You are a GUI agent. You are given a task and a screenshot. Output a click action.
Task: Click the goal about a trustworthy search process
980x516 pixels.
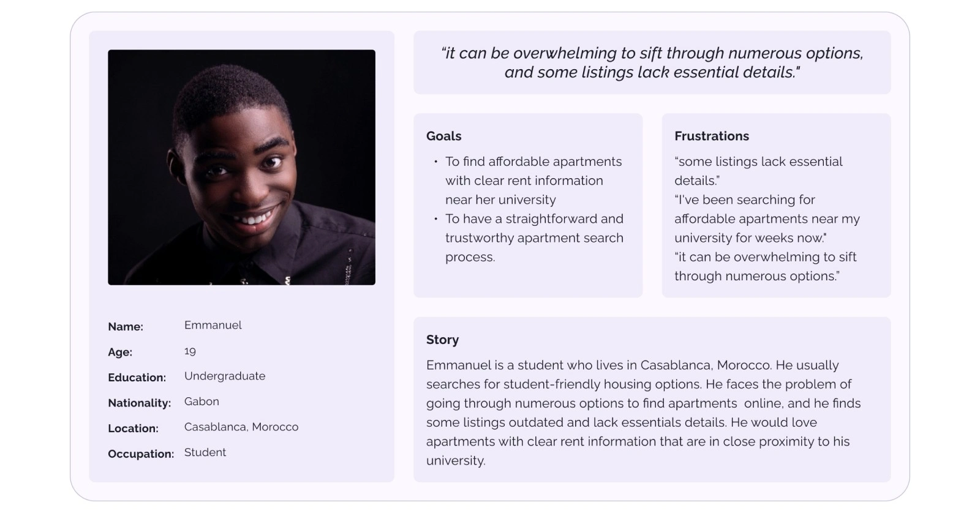[x=533, y=237]
